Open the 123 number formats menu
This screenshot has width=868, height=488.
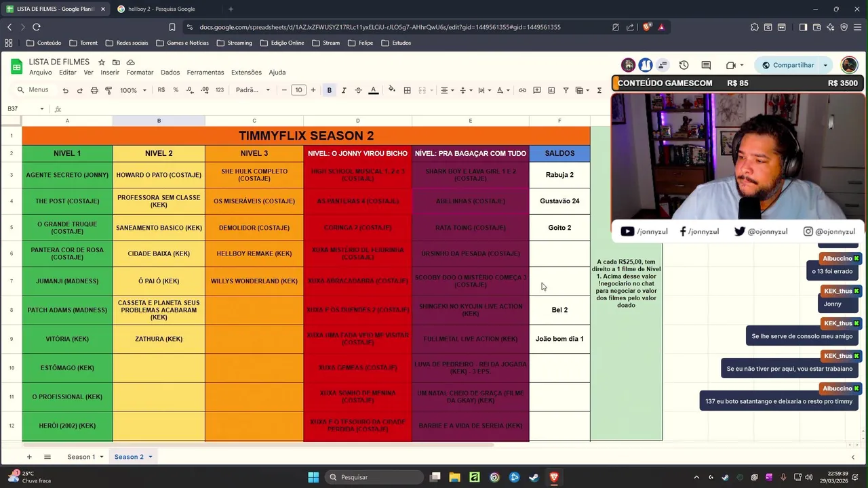(x=219, y=90)
